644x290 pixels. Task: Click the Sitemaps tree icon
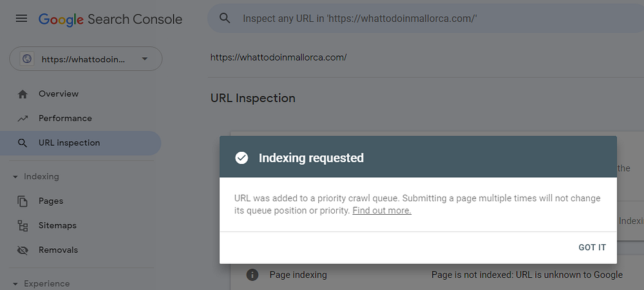click(x=23, y=226)
